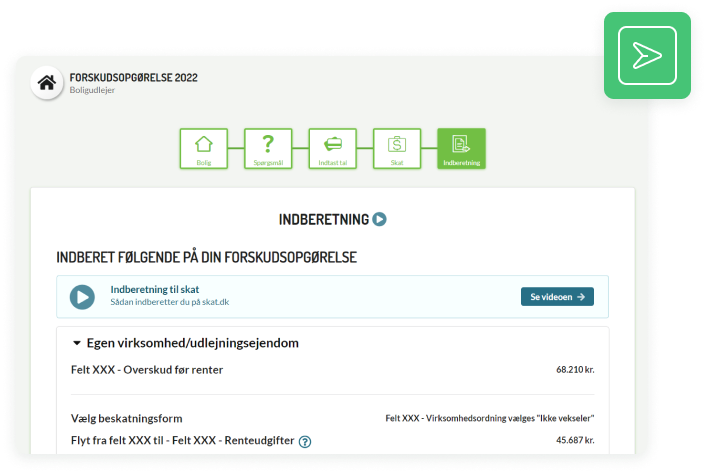
Task: Click the Sådan indberetter du på skat.dk text
Action: point(170,302)
